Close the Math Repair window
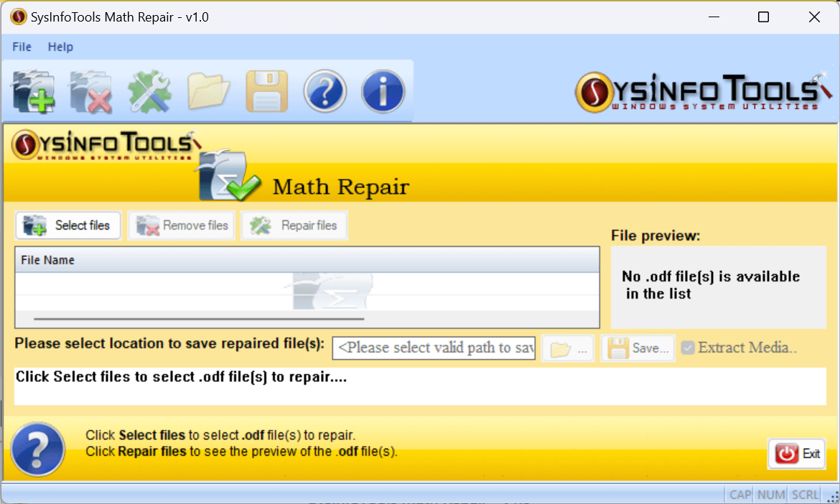This screenshot has width=840, height=504. tap(814, 17)
